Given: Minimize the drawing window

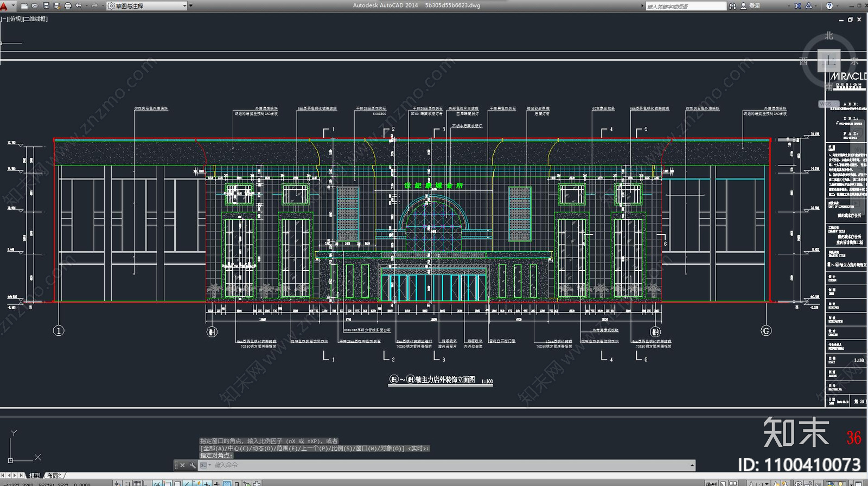Looking at the screenshot, I should 841,20.
